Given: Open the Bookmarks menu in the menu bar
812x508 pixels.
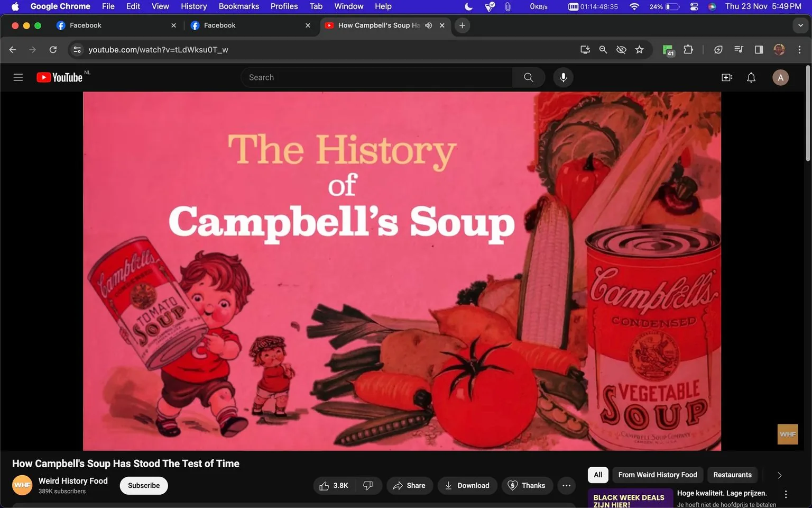Looking at the screenshot, I should (238, 6).
